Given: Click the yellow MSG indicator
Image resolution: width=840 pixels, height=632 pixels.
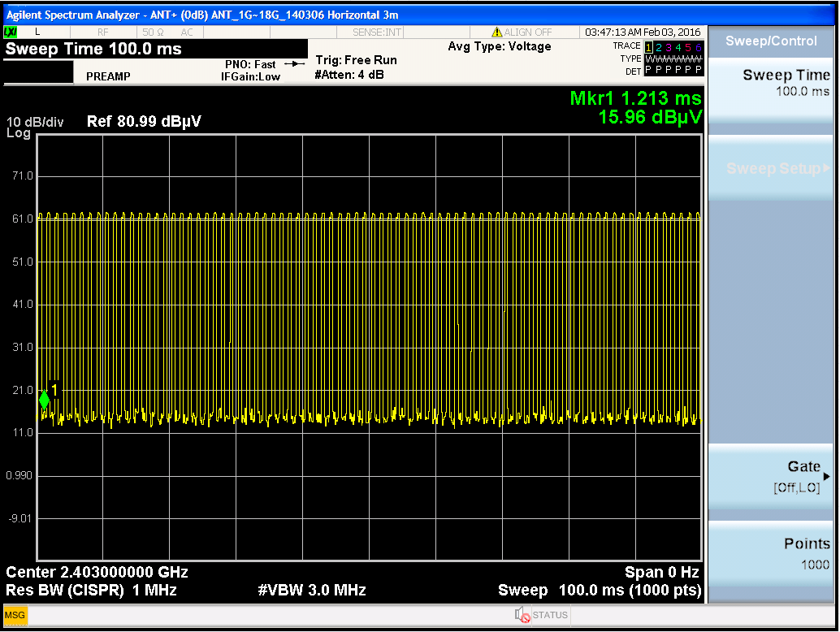Looking at the screenshot, I should (x=15, y=615).
